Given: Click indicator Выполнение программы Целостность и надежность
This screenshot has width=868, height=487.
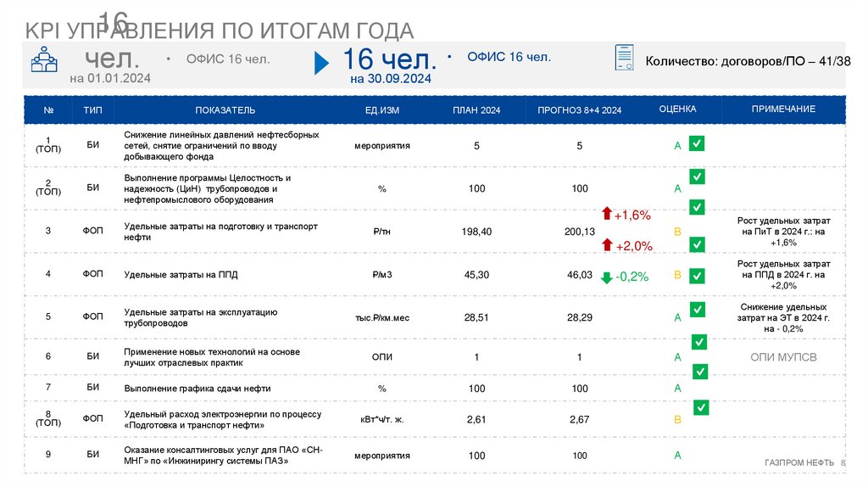Looking at the screenshot, I should click(x=207, y=188).
